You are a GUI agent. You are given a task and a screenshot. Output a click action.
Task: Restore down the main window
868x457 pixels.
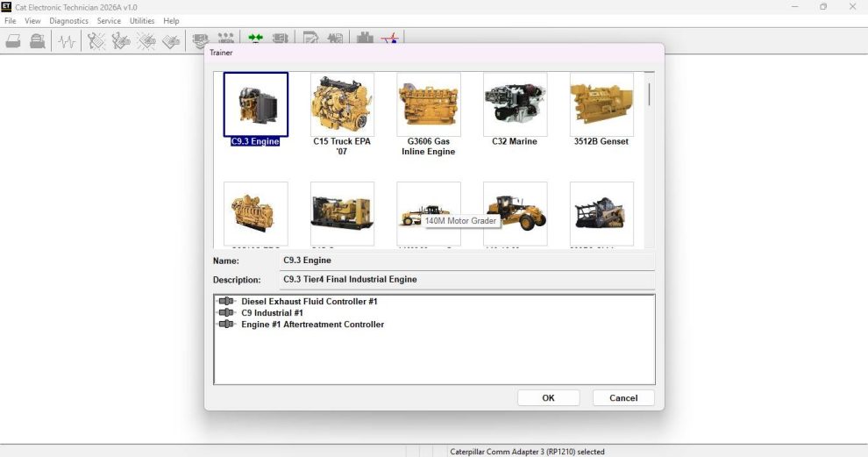(823, 7)
